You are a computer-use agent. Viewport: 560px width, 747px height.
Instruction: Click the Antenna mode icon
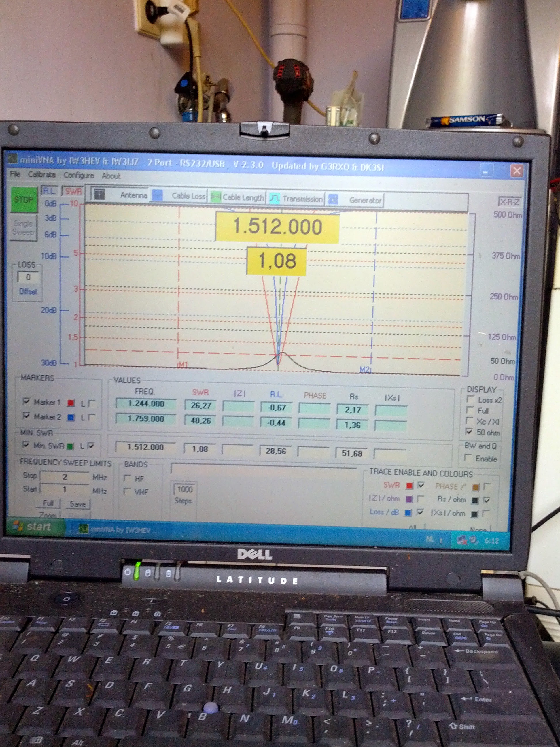point(100,194)
